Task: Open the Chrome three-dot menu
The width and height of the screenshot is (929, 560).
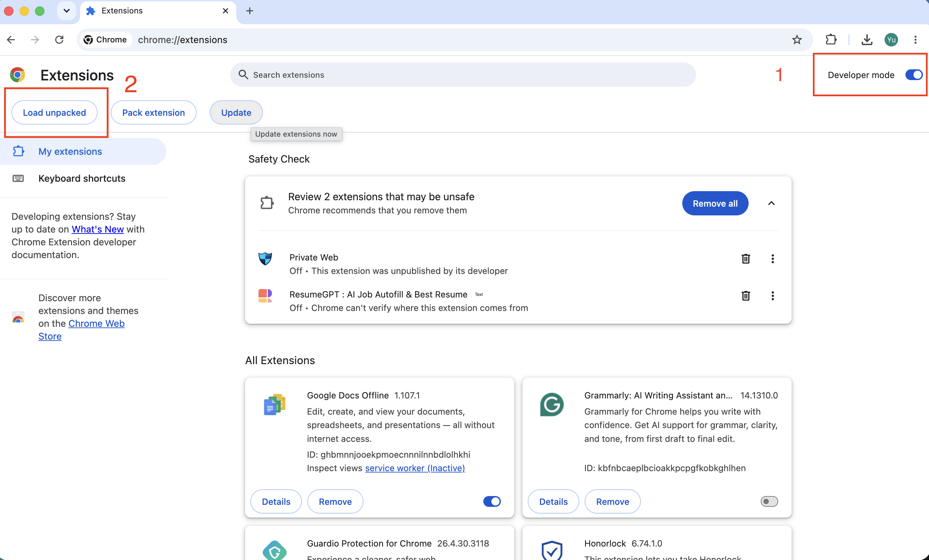Action: click(916, 40)
